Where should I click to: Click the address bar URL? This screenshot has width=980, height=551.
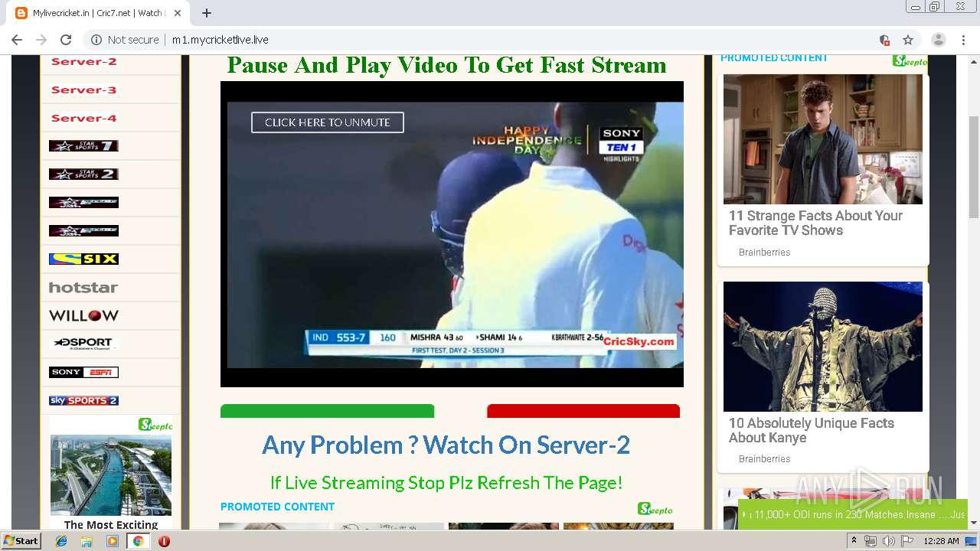(x=220, y=40)
